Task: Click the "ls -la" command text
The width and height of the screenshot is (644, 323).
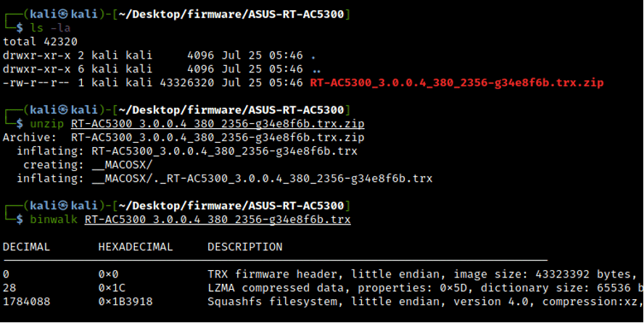Action: tap(48, 28)
